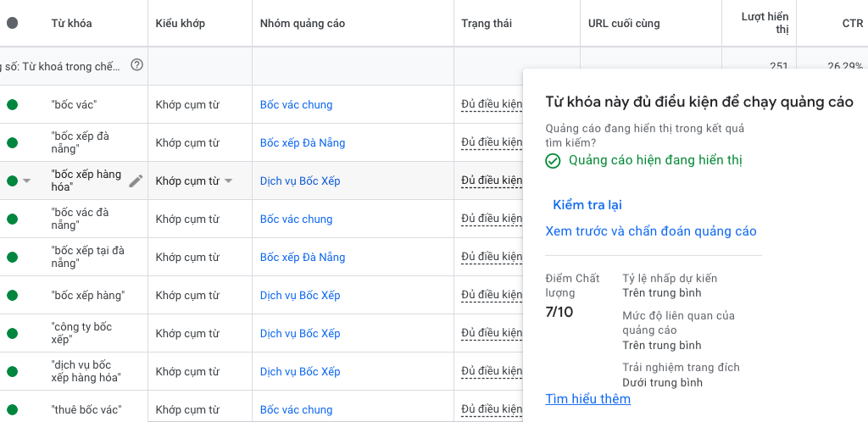This screenshot has width=868, height=422.
Task: Click green status dot beside "công ty bốc xếp"
Action: pos(12,333)
